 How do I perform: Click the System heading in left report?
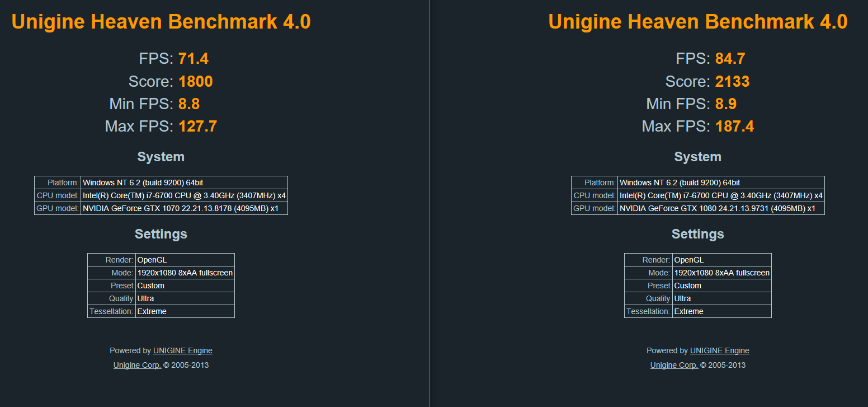pos(161,157)
